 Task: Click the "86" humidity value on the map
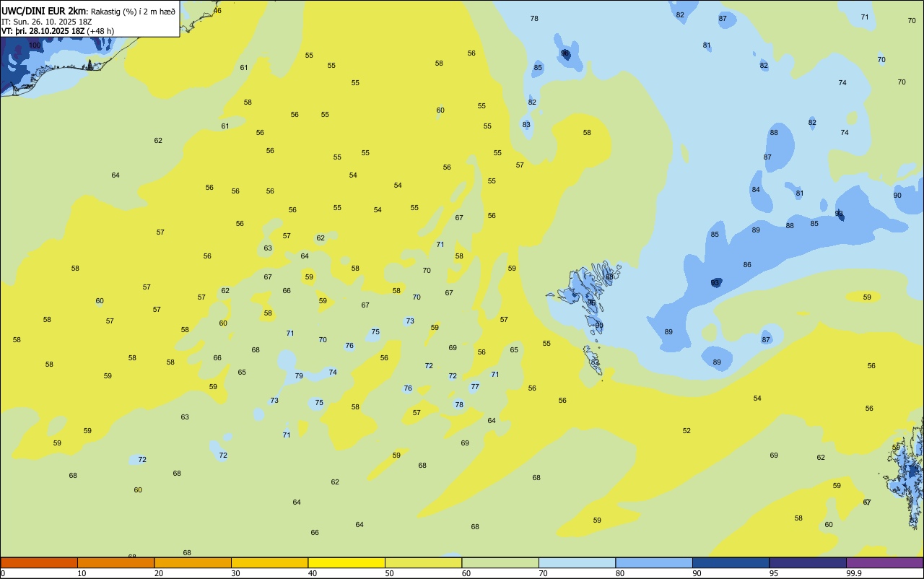tap(747, 265)
